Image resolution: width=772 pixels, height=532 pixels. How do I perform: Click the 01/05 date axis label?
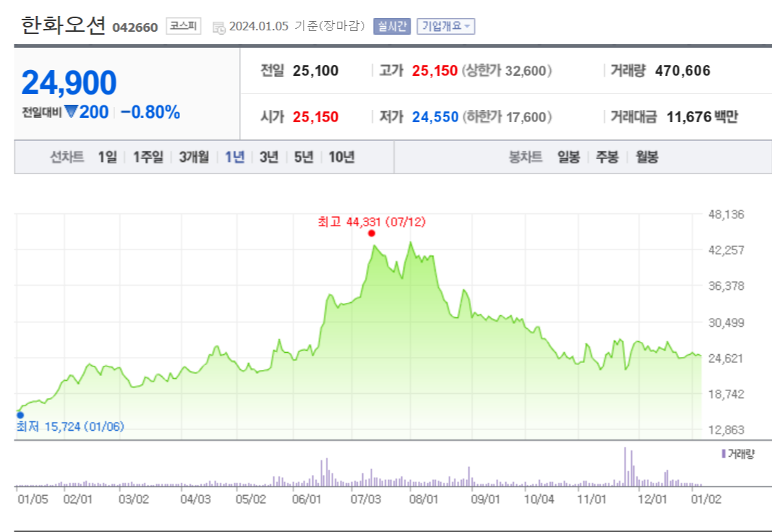(33, 499)
